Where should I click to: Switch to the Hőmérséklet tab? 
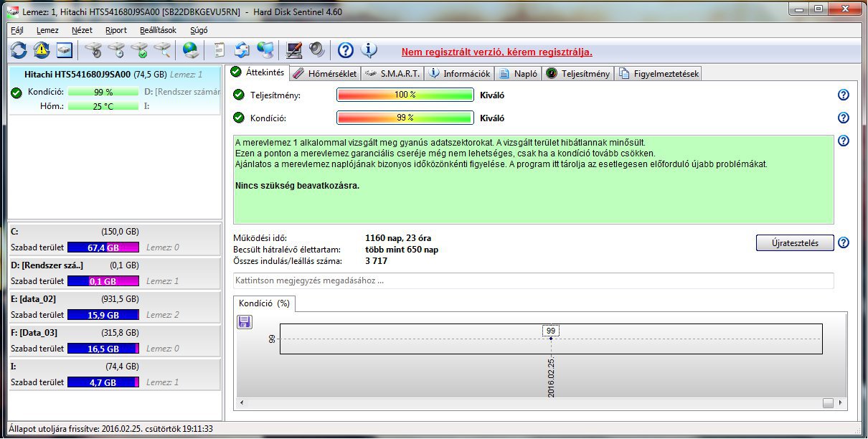click(x=324, y=73)
